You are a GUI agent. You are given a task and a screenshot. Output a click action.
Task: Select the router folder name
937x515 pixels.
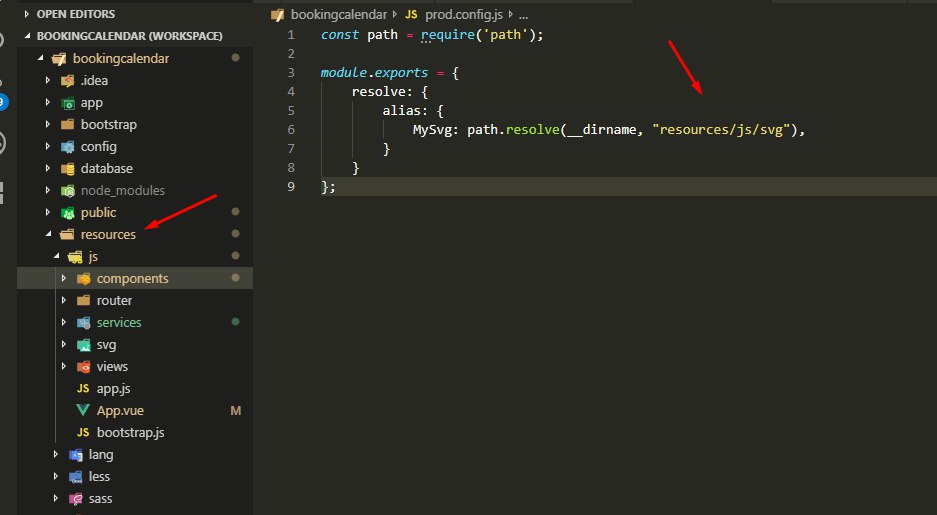tap(114, 301)
